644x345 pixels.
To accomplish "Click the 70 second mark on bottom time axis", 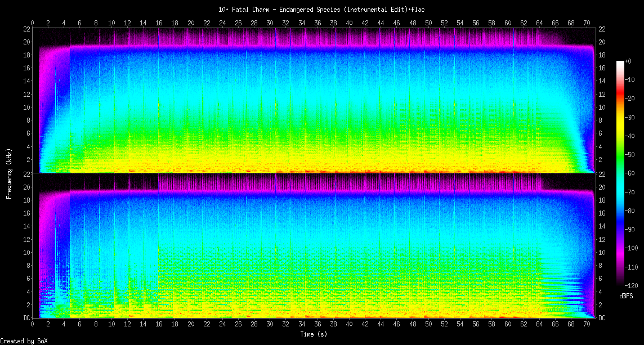I will pos(587,324).
